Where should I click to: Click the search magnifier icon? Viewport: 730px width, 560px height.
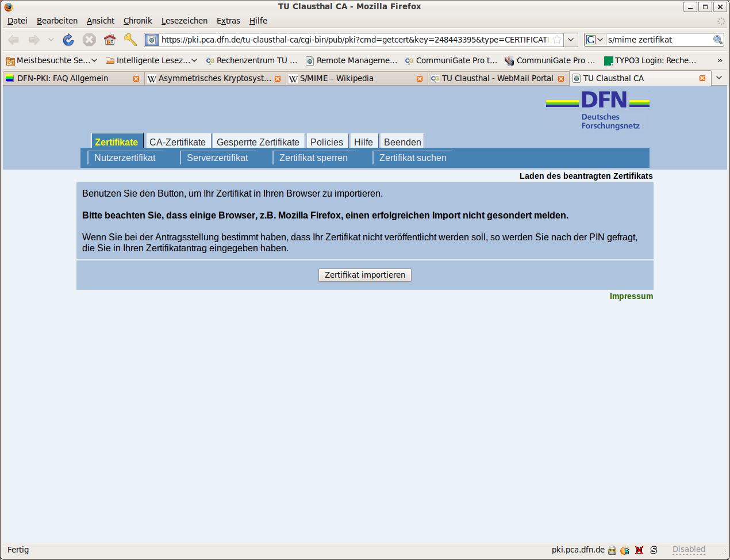[x=717, y=40]
